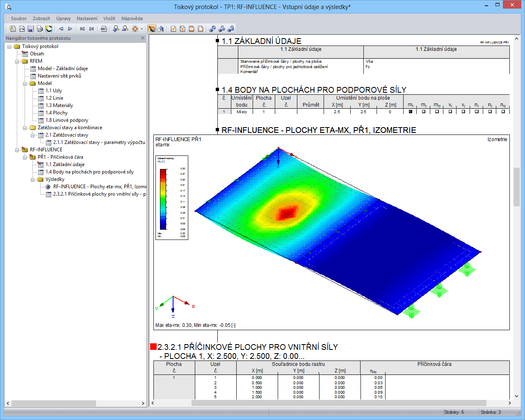Viewport: 525px width, 420px height.
Task: Open the Nápověda menu
Action: [132, 18]
